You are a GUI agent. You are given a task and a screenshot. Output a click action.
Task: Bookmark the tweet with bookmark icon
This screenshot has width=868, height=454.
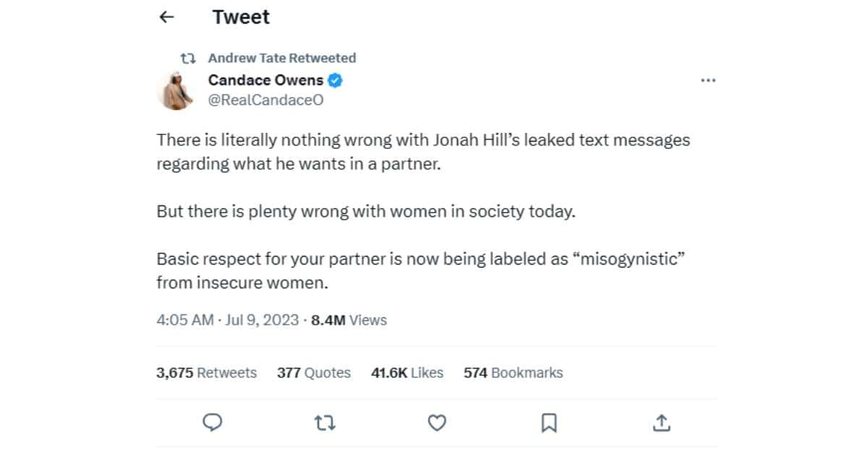click(549, 422)
